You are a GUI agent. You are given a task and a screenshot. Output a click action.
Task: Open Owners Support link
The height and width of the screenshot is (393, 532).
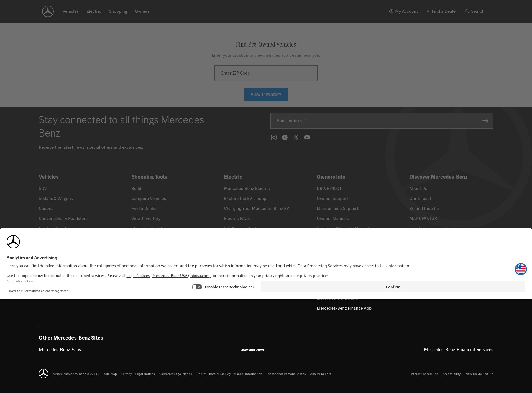[x=332, y=199]
